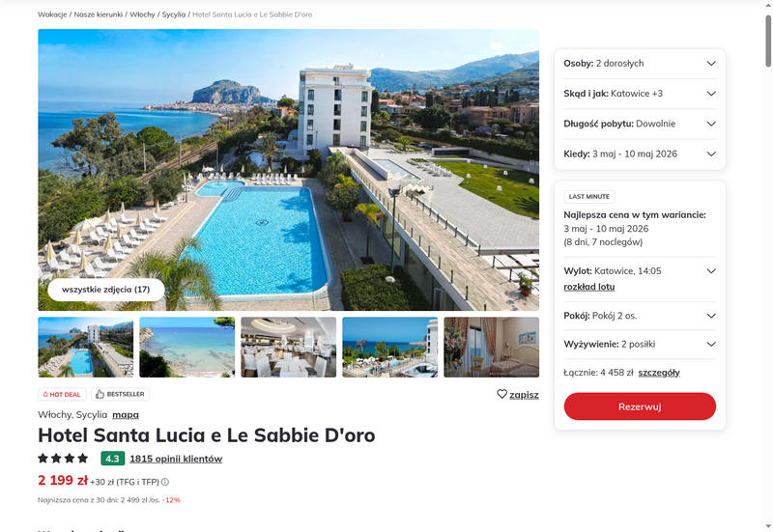This screenshot has width=773, height=532.
Task: Click the green 4.3 rating badge
Action: pos(112,459)
